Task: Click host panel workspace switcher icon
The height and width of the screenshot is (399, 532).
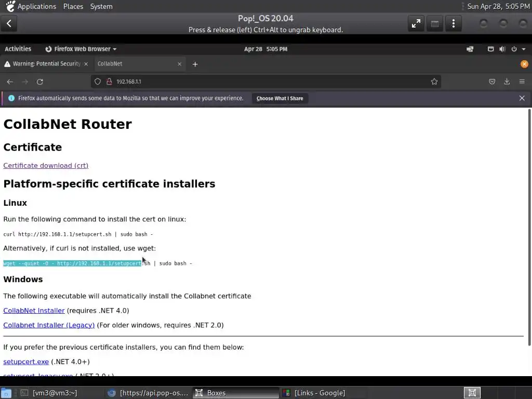Action: tap(472, 393)
